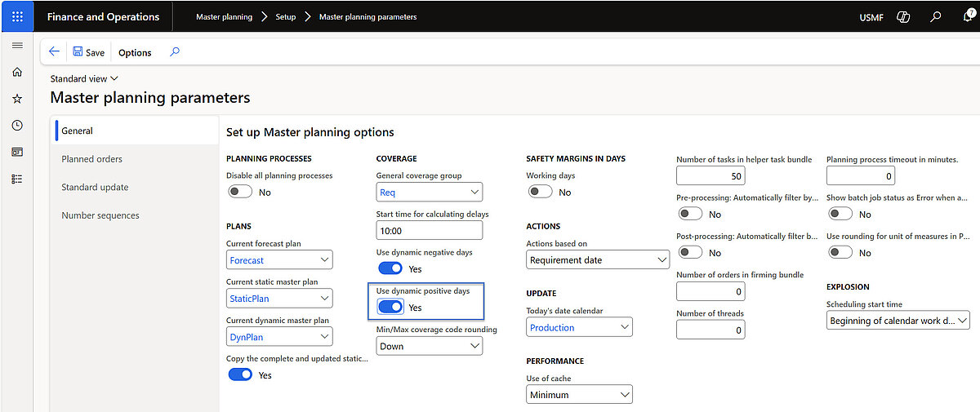
Task: Open General coverage group dropdown
Action: point(474,193)
